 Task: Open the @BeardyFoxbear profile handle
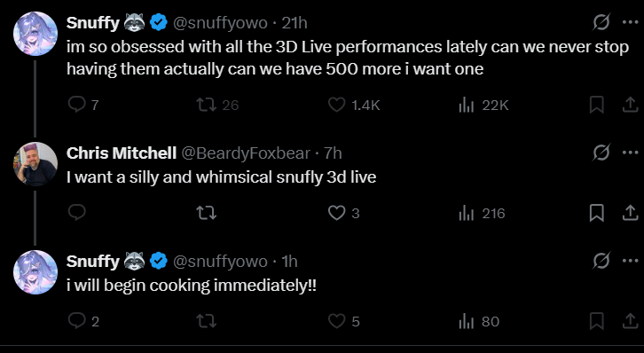[x=246, y=153]
